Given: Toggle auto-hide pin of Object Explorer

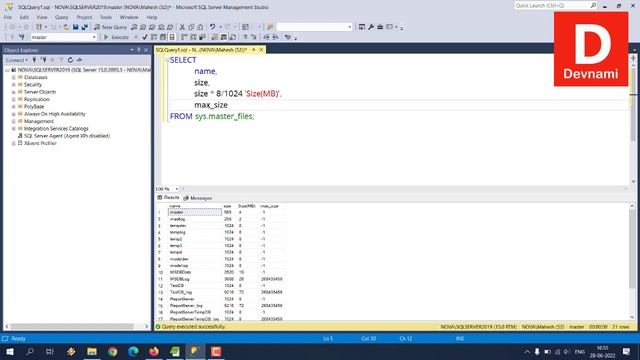Looking at the screenshot, I should (139, 50).
